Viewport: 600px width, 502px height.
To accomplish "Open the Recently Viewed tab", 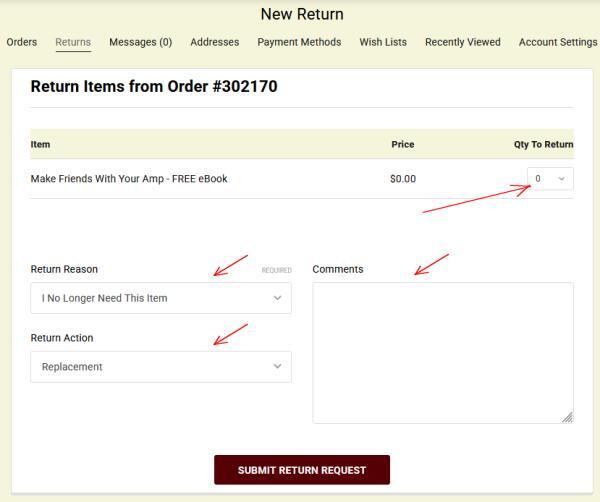I will (x=462, y=42).
